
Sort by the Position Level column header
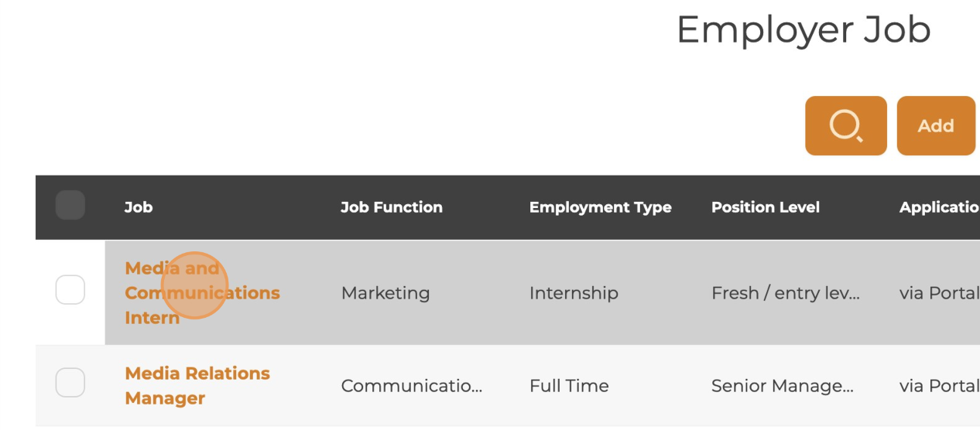766,207
